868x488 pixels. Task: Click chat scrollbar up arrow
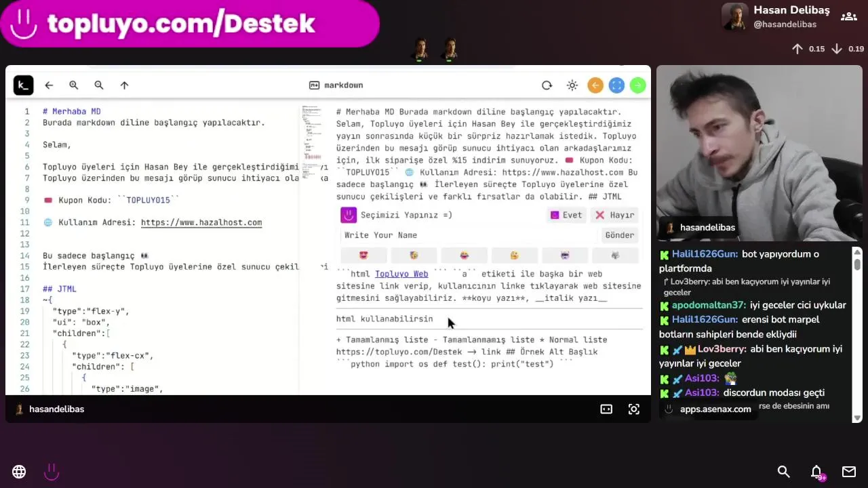(x=857, y=252)
